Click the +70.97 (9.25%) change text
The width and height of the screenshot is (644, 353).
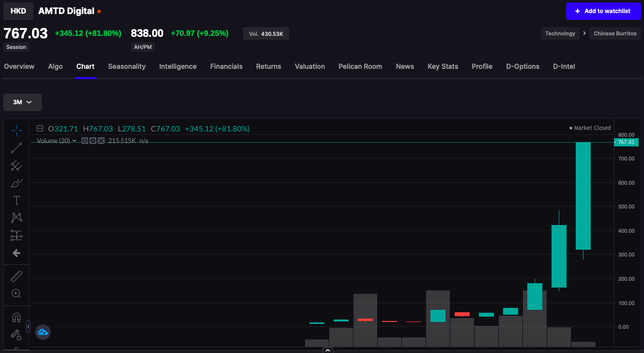click(199, 33)
